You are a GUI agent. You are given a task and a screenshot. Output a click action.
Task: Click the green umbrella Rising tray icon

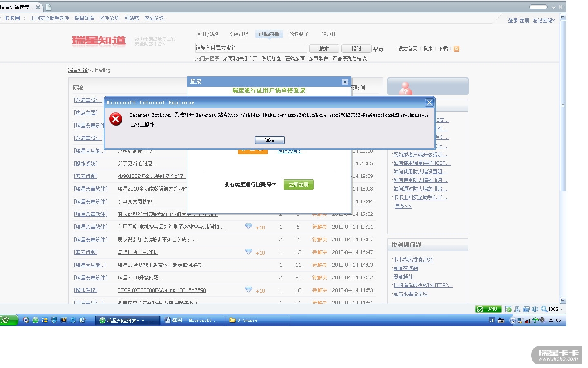[x=535, y=320]
